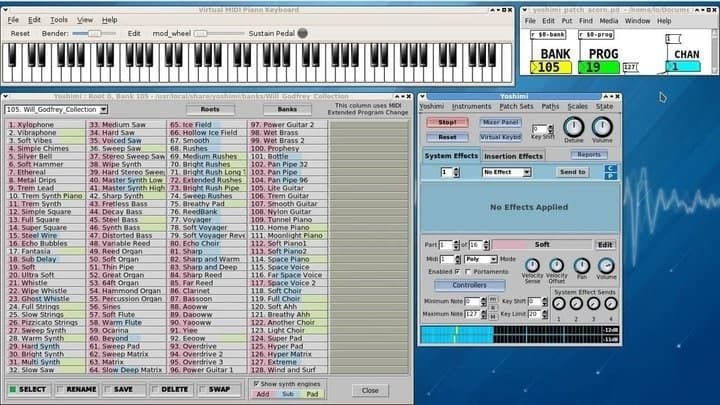This screenshot has height=405, width=720.
Task: Open Tools menu in Virtual MIDI Piano Keyboard
Action: (59, 20)
